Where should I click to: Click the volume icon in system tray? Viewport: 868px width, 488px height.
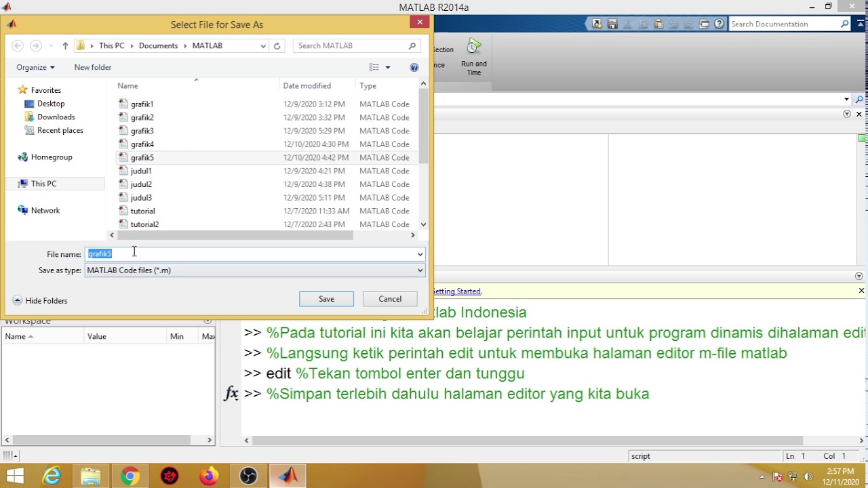click(806, 476)
